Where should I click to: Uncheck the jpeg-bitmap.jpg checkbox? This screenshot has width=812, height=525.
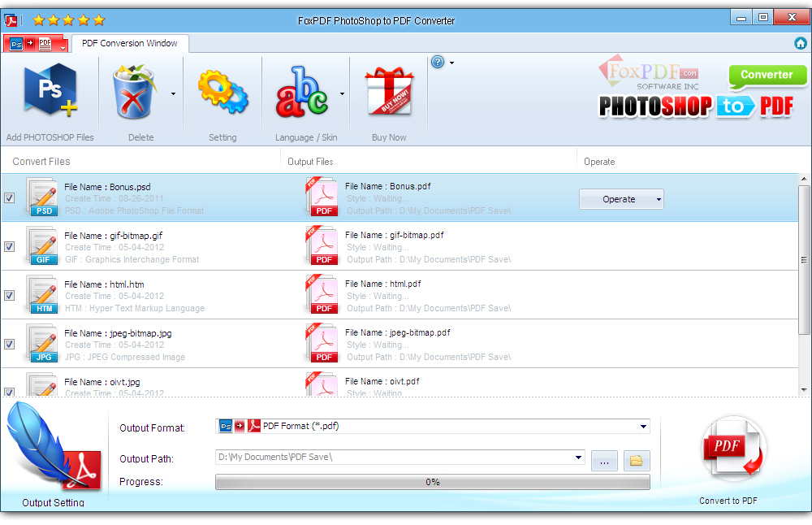pyautogui.click(x=9, y=344)
